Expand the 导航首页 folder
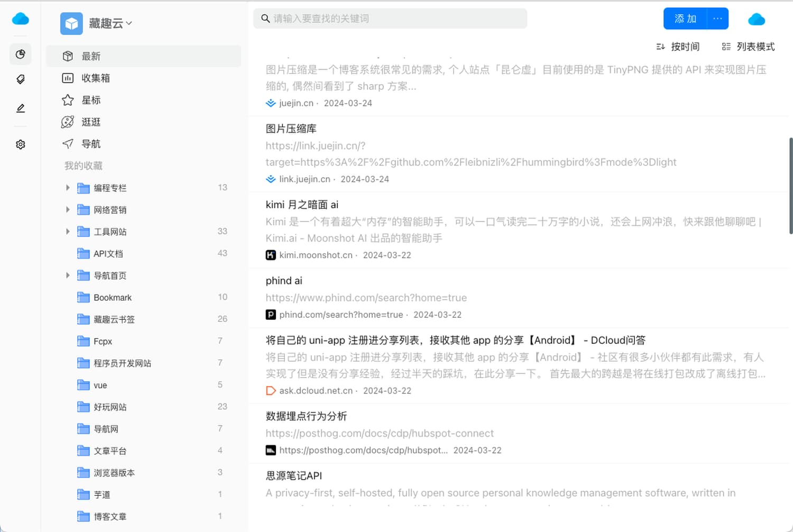Screen dimensions: 793x532 tap(68, 275)
